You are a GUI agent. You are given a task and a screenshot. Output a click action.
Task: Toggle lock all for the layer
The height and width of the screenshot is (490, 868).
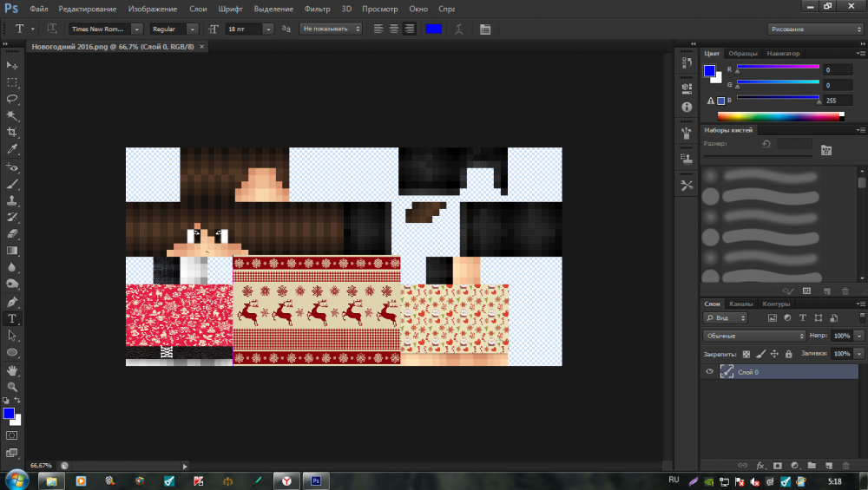coord(788,354)
